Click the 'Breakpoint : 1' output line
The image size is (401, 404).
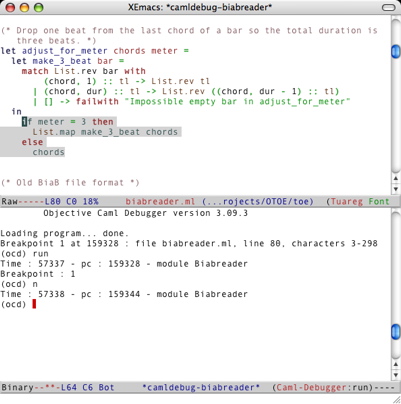[38, 274]
